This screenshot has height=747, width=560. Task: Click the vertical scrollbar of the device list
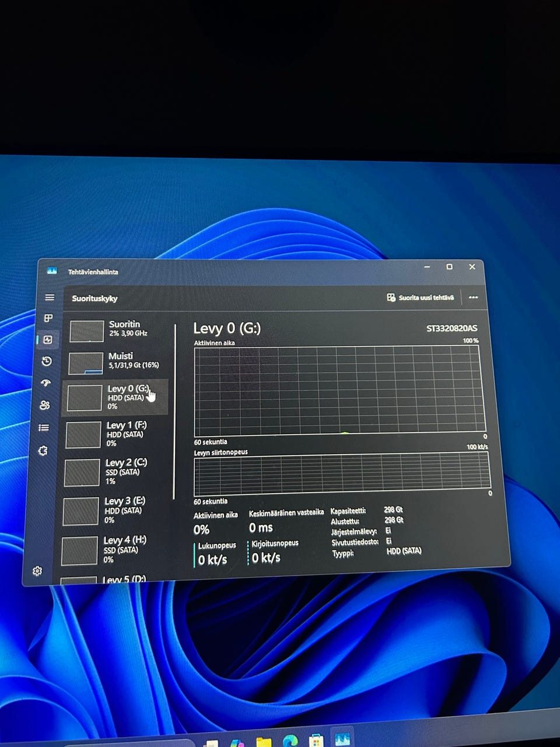click(x=174, y=411)
